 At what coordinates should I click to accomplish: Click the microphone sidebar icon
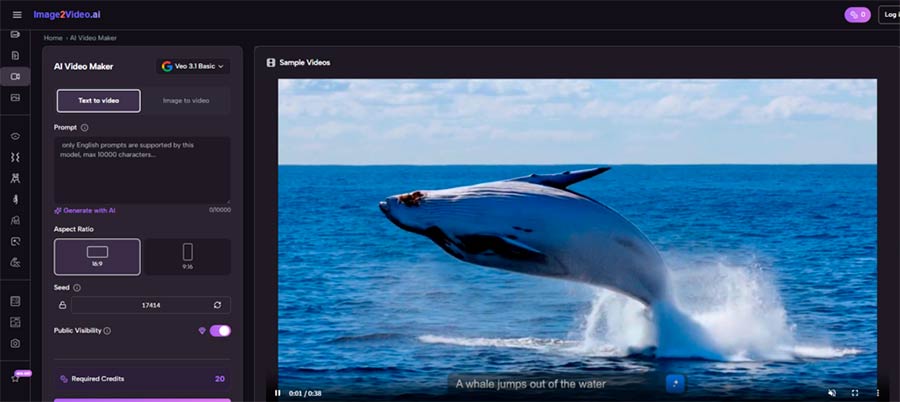tap(15, 199)
